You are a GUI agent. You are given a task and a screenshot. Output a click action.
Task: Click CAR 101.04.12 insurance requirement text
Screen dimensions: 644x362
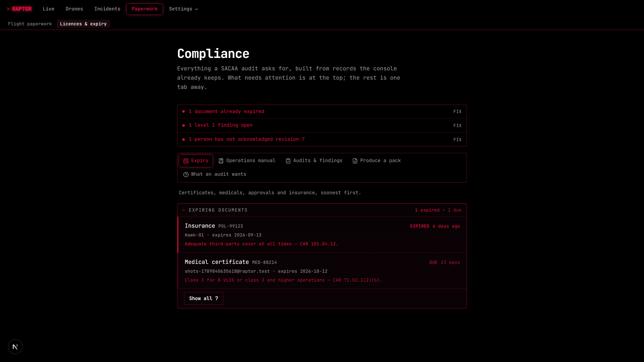pyautogui.click(x=261, y=244)
